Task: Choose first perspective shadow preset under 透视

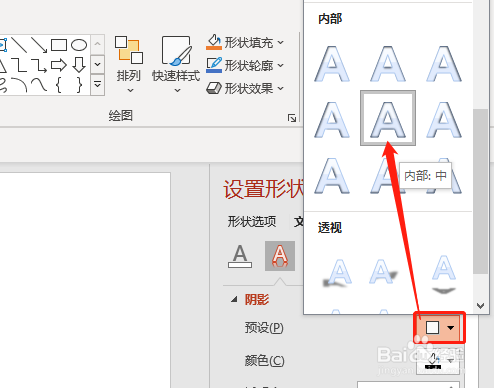Action: click(x=337, y=273)
